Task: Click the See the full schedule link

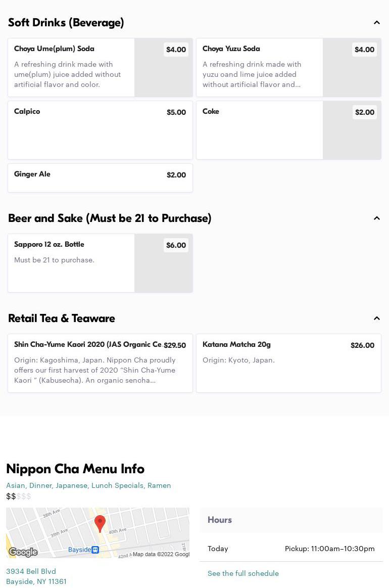Action: click(243, 573)
